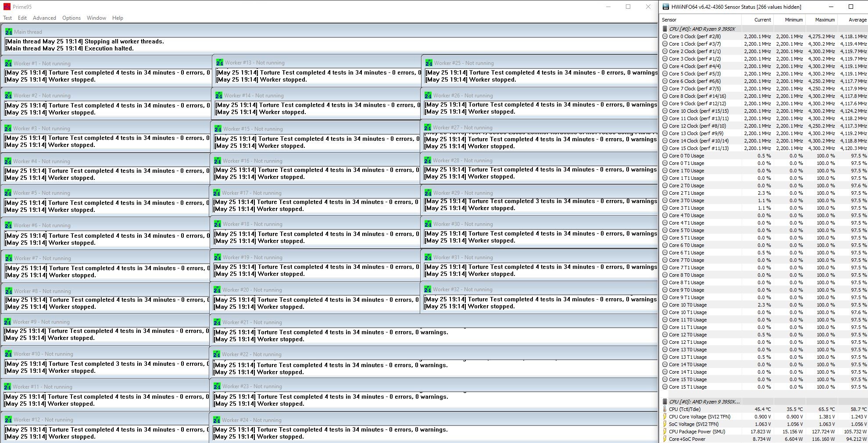Select the Core 10 T0 Usage row
This screenshot has height=443, width=868.
(x=764, y=305)
